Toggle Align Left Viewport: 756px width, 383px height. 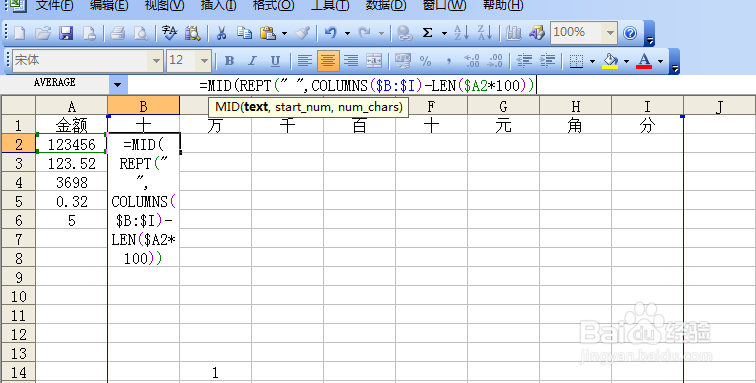point(304,61)
